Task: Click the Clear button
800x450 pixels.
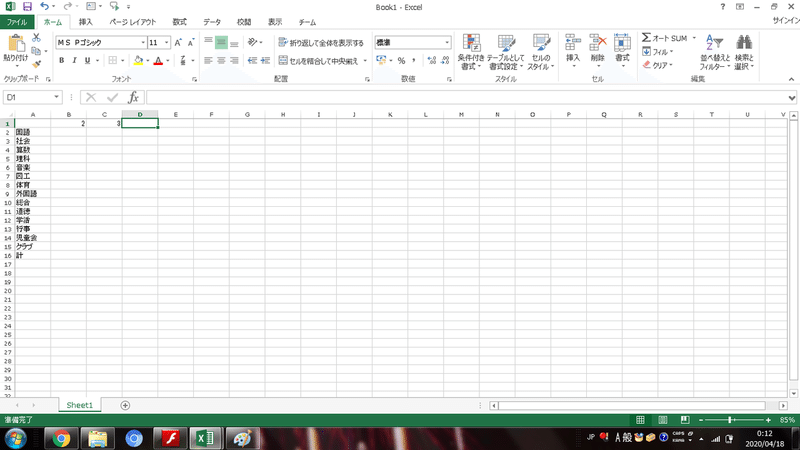Action: 657,65
